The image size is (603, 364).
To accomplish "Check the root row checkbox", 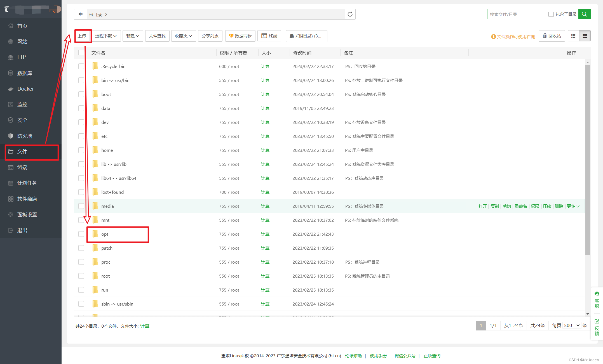I will tap(81, 276).
